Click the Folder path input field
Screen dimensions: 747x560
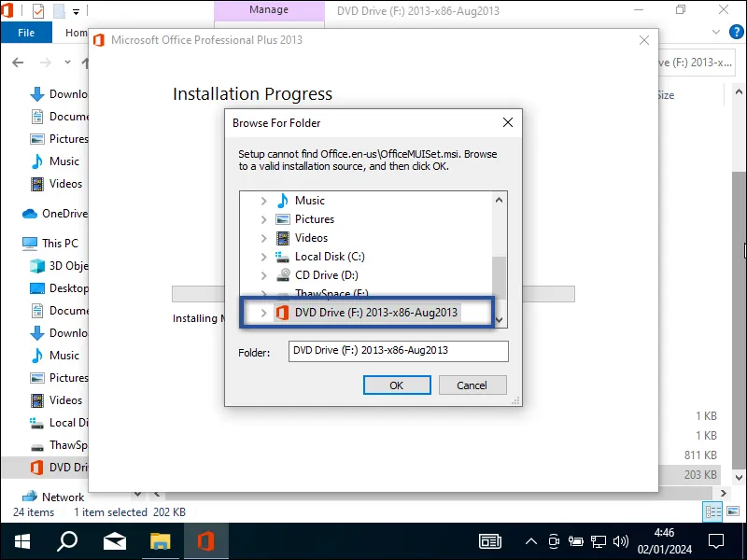coord(397,351)
